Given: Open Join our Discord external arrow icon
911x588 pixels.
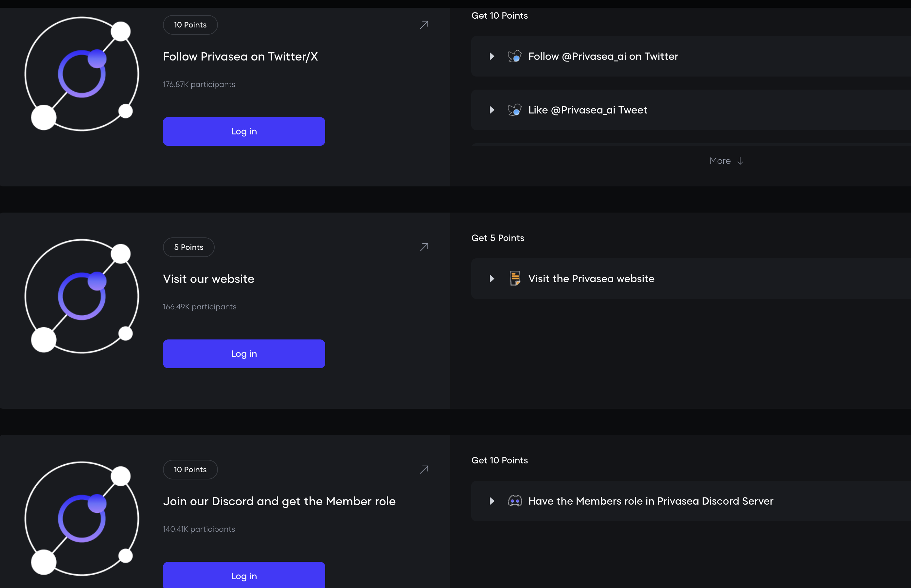Looking at the screenshot, I should [424, 469].
